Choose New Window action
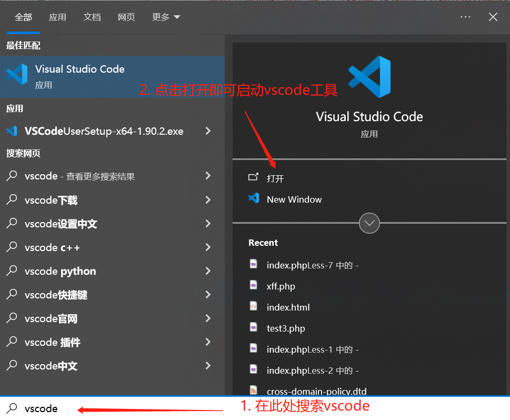The width and height of the screenshot is (510, 420). click(294, 199)
